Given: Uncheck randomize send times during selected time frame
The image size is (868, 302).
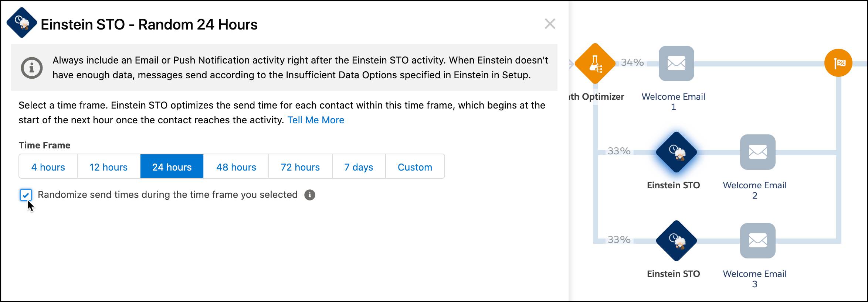Looking at the screenshot, I should pyautogui.click(x=26, y=195).
